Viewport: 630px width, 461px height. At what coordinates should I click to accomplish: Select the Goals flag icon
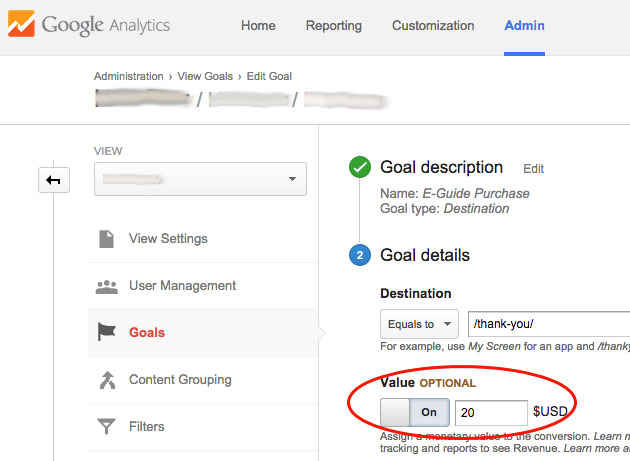pyautogui.click(x=106, y=332)
